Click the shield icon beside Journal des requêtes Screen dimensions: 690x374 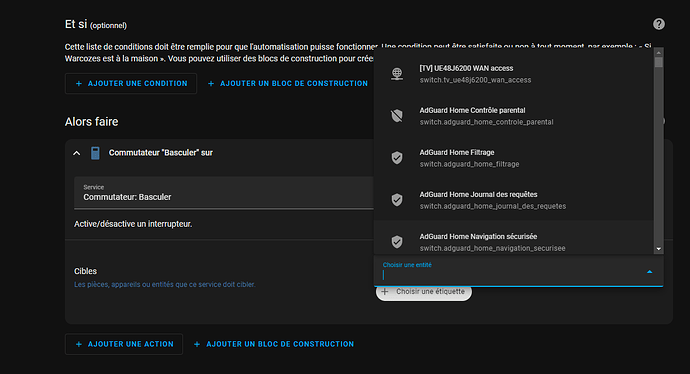pyautogui.click(x=397, y=200)
